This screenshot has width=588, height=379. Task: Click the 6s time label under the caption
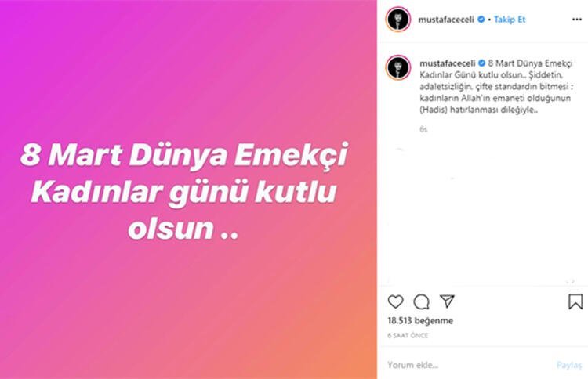[x=423, y=129]
